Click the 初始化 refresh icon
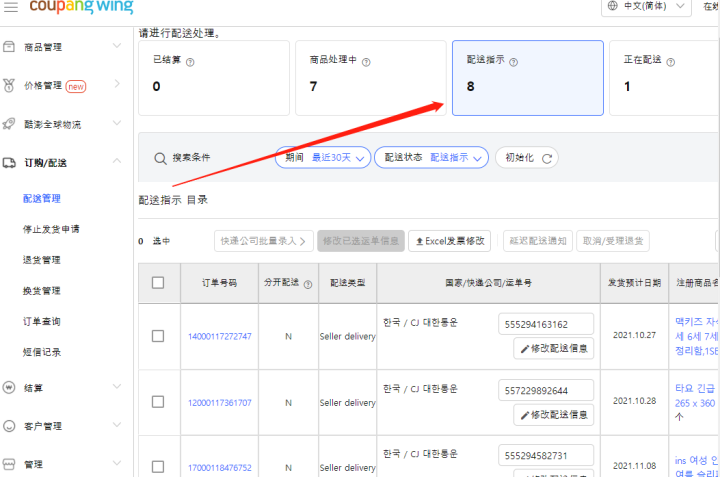This screenshot has height=477, width=720. 547,158
